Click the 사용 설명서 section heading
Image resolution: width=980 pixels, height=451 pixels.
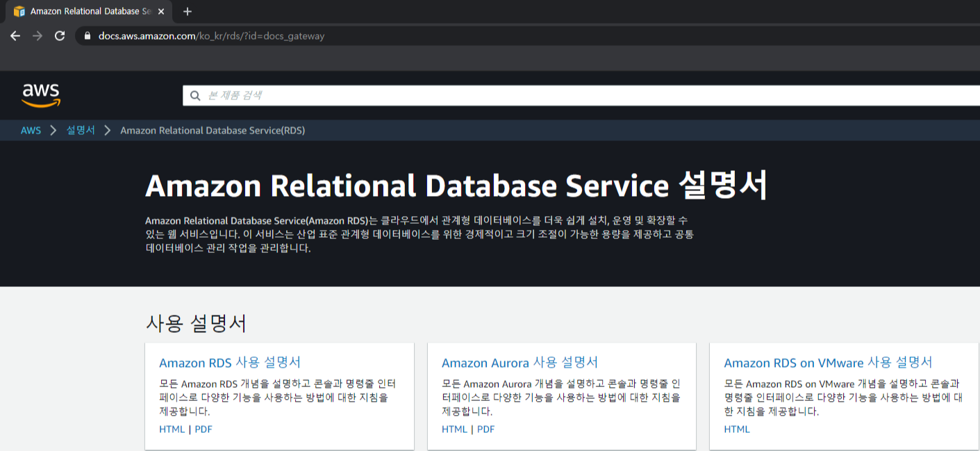pyautogui.click(x=196, y=323)
